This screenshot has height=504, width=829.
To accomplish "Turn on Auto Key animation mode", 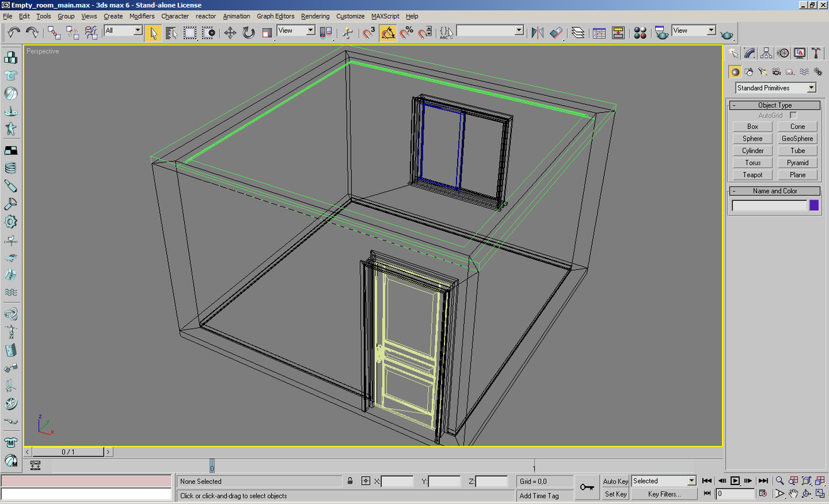I will [x=615, y=481].
